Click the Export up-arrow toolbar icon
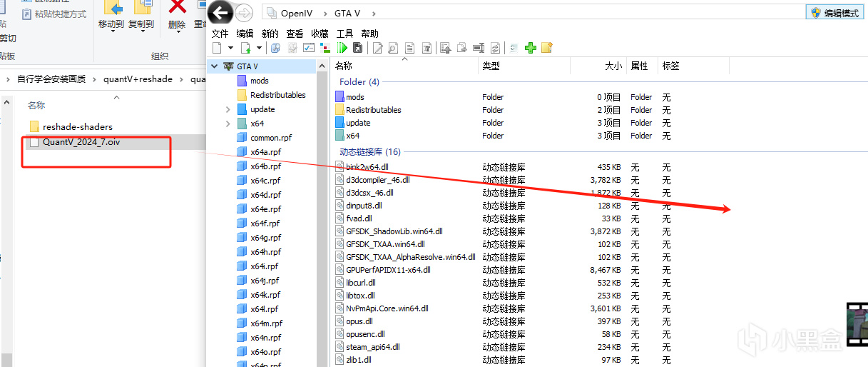868x367 pixels. click(446, 48)
